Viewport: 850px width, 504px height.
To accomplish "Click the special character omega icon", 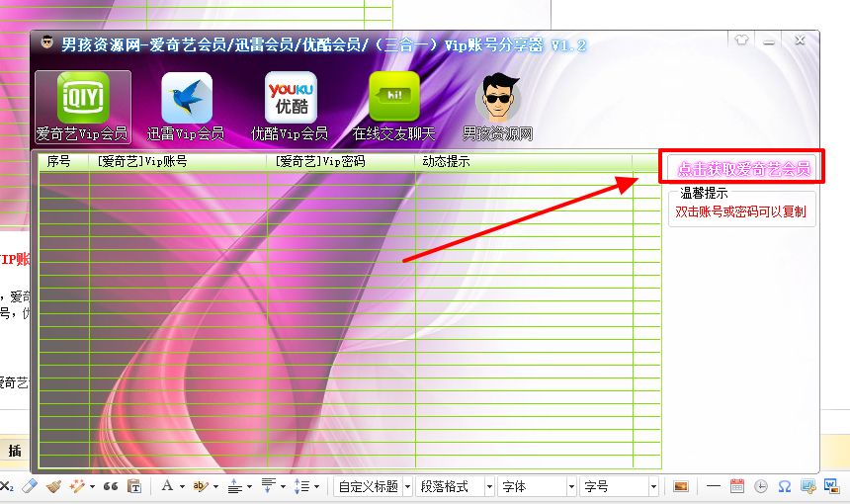I will 785,486.
